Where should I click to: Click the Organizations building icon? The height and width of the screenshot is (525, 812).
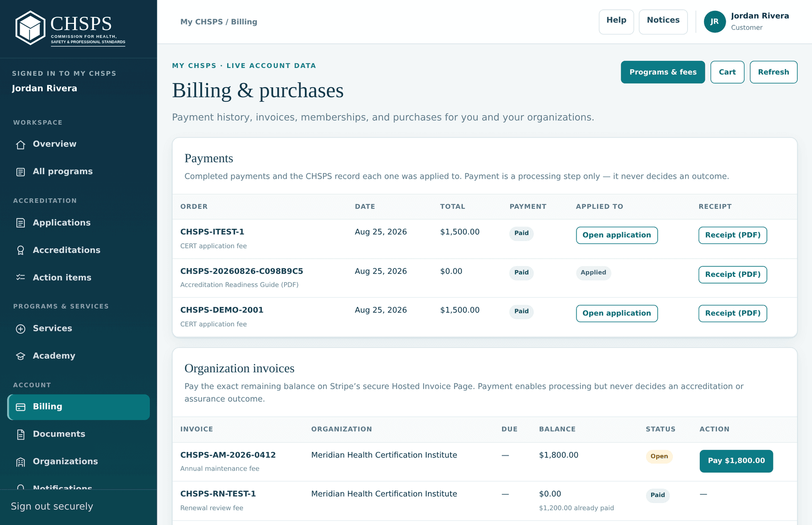pyautogui.click(x=21, y=462)
